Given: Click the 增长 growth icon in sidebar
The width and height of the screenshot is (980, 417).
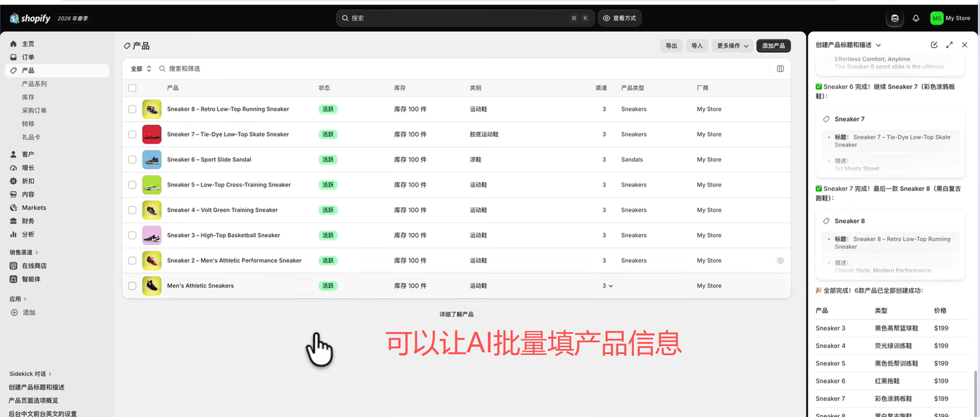Looking at the screenshot, I should [x=13, y=168].
